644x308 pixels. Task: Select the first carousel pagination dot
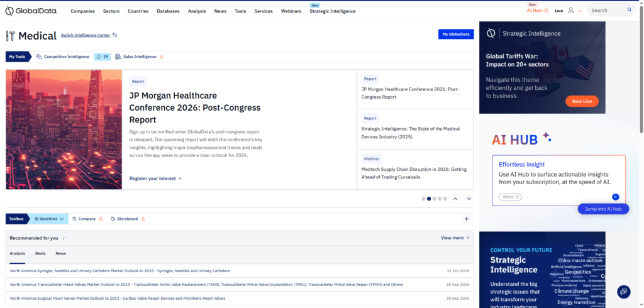tap(423, 199)
